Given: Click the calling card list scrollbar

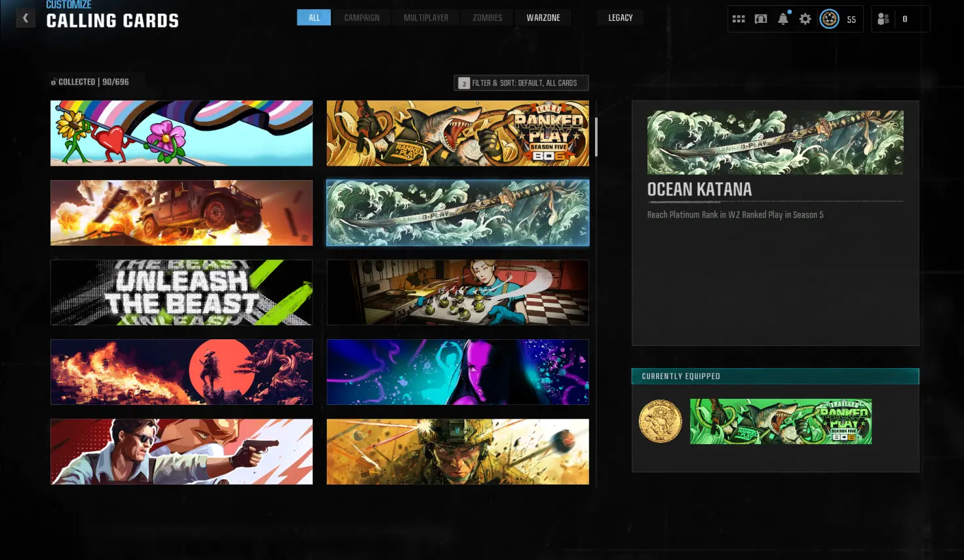Looking at the screenshot, I should click(596, 137).
